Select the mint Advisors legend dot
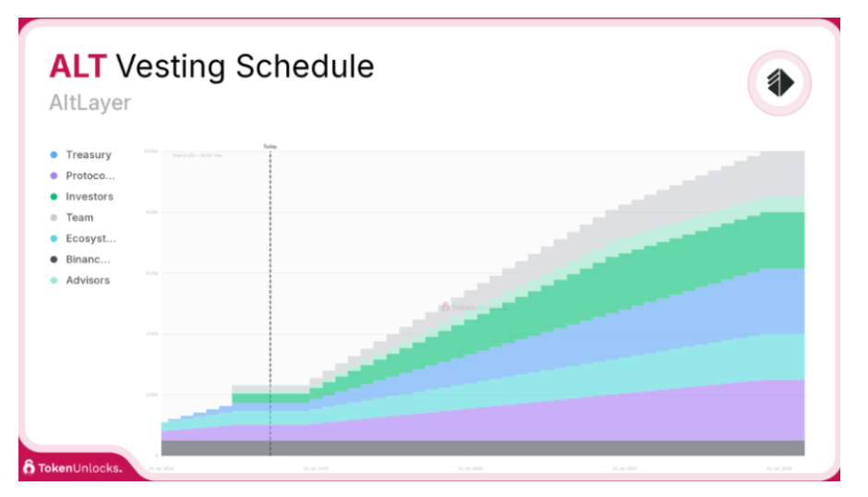This screenshot has width=868, height=497. click(54, 280)
